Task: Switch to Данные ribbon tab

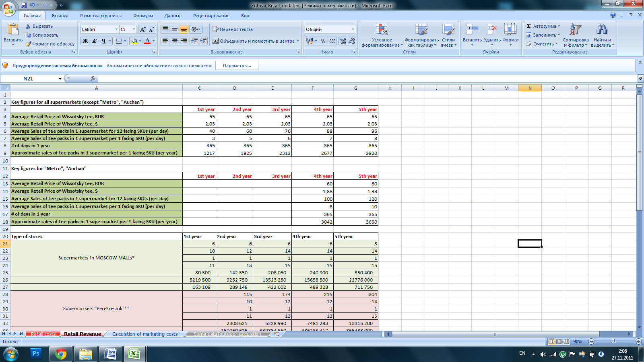Action: 173,16
